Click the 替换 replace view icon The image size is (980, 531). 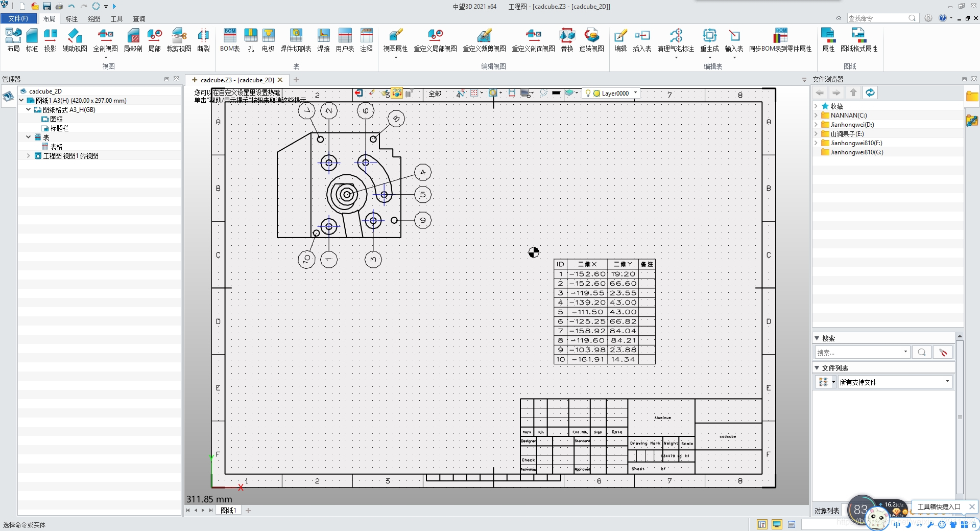pyautogui.click(x=567, y=40)
